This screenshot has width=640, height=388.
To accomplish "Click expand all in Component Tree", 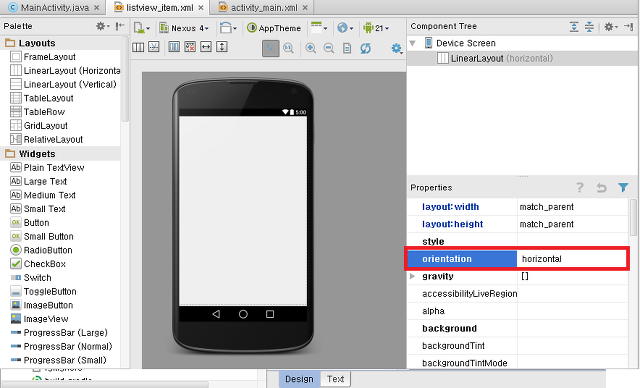I will [574, 27].
